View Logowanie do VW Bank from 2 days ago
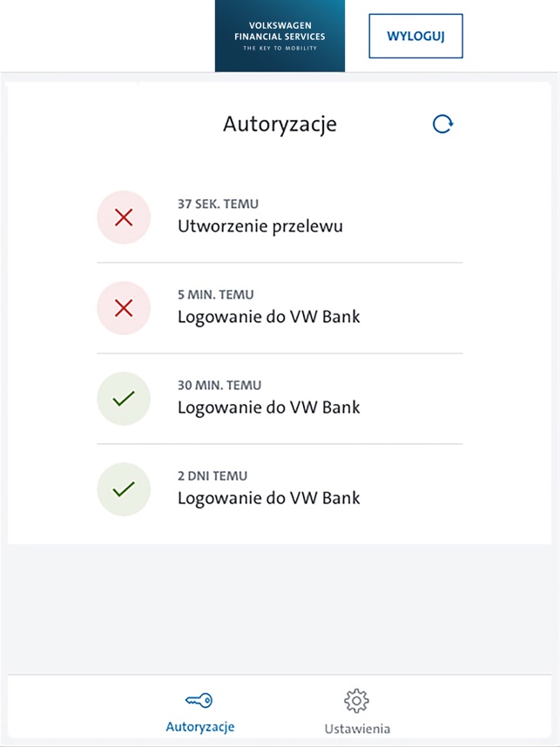 coord(268,498)
